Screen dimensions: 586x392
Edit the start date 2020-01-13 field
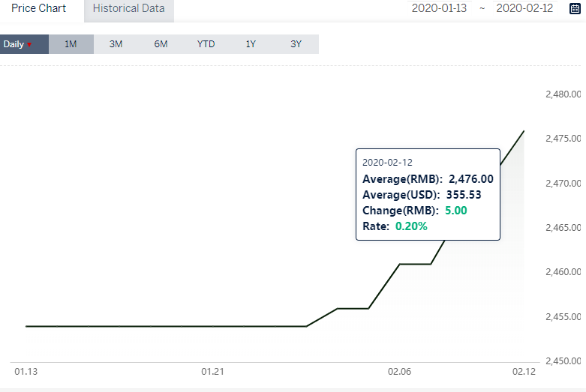pyautogui.click(x=439, y=8)
